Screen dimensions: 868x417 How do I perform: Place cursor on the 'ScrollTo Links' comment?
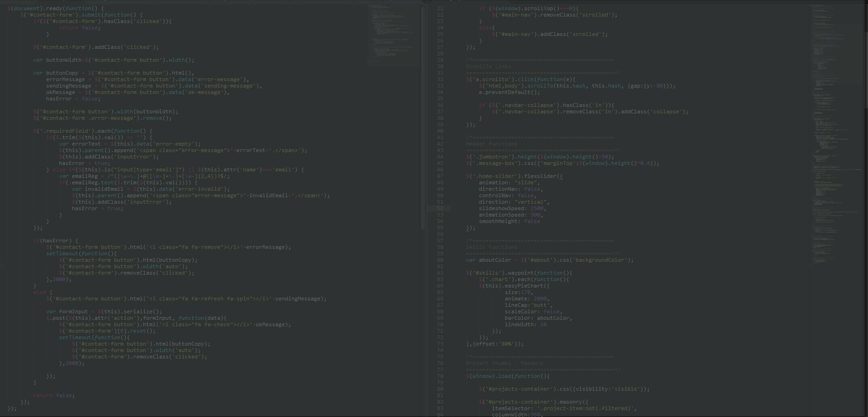[x=488, y=66]
